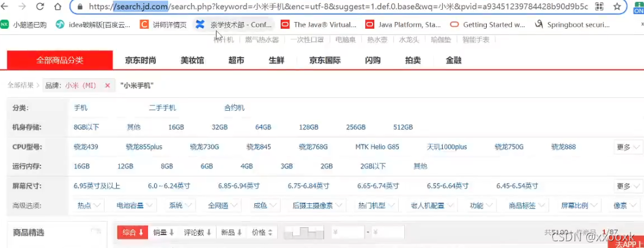Open the 金融 tab

453,61
